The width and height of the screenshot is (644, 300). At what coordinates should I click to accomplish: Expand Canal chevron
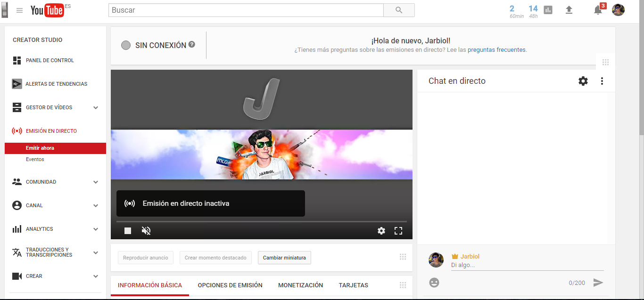click(96, 206)
